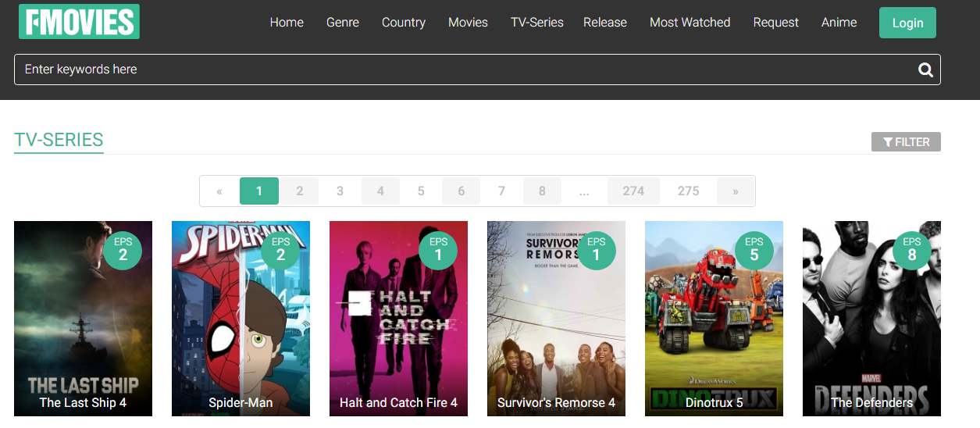Select page 8 in pagination
Image resolution: width=980 pixels, height=428 pixels.
[x=542, y=191]
